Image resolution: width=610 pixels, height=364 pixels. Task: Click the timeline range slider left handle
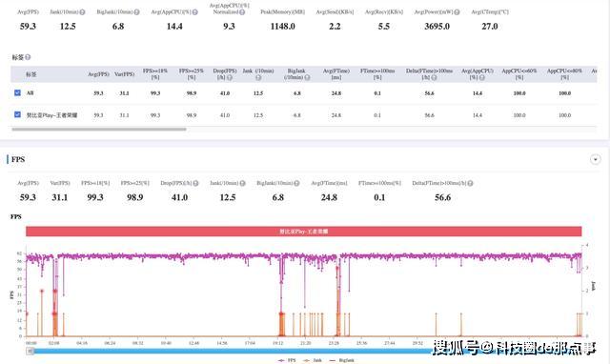coord(30,352)
